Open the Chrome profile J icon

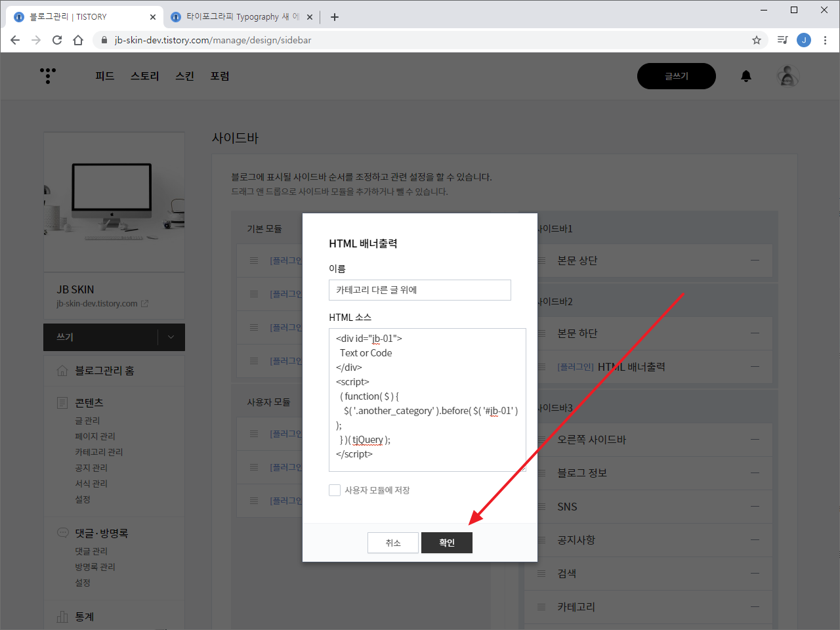pyautogui.click(x=804, y=40)
